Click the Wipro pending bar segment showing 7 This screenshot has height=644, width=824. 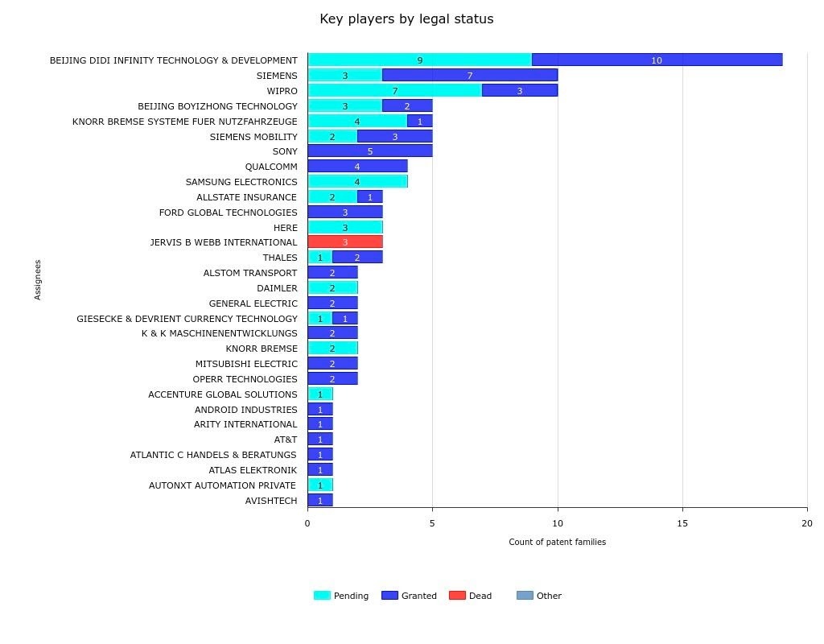[x=395, y=90]
